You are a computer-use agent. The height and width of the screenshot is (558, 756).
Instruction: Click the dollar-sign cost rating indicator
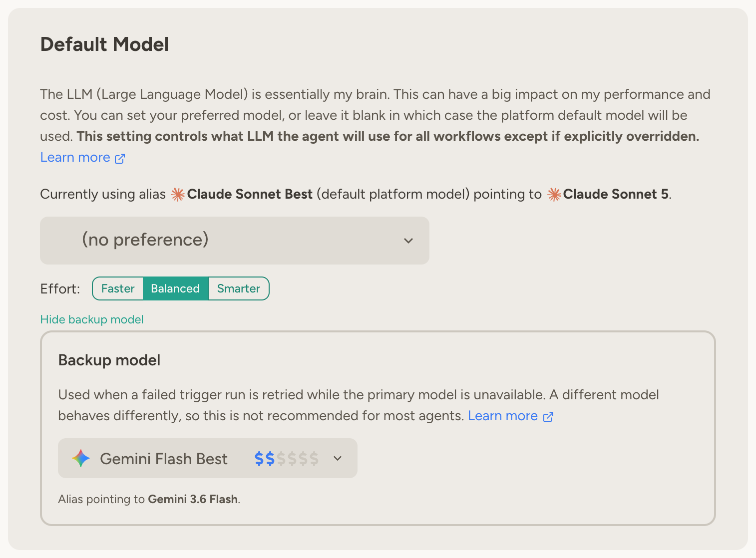click(x=287, y=458)
